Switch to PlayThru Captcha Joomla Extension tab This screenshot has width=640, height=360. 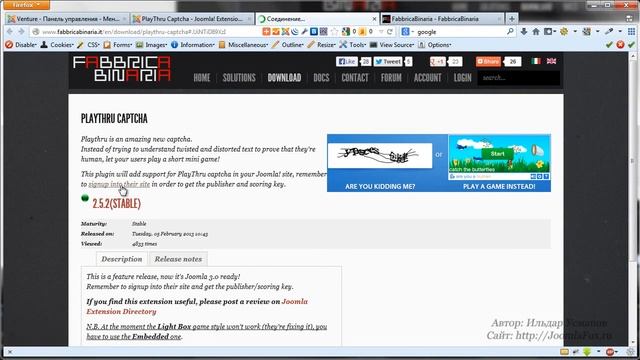192,19
